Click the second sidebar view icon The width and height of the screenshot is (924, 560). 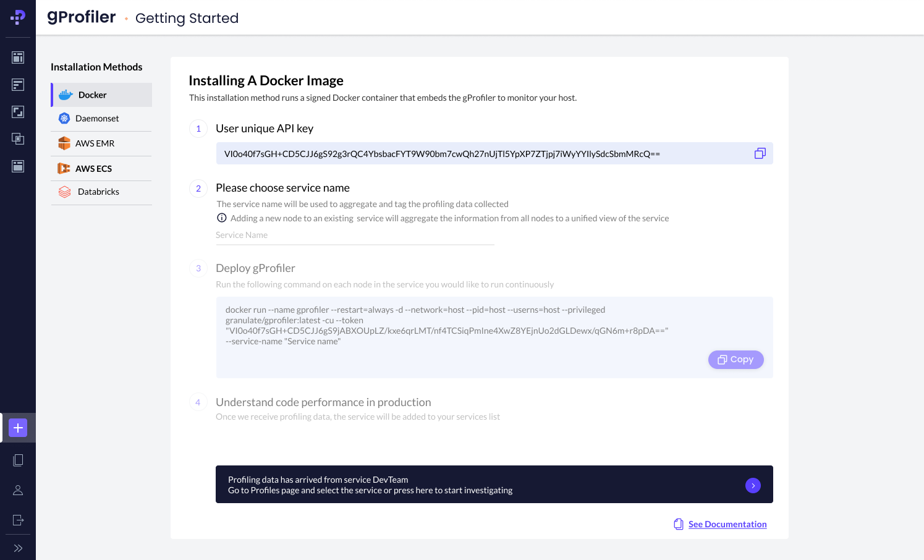click(18, 85)
